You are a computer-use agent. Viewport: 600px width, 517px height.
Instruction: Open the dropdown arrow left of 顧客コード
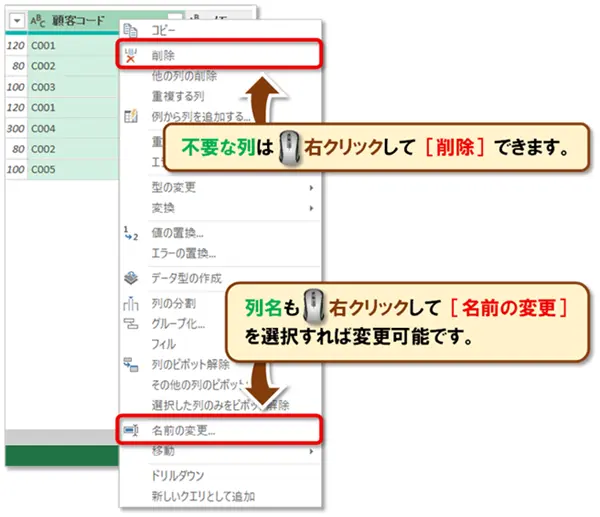17,21
